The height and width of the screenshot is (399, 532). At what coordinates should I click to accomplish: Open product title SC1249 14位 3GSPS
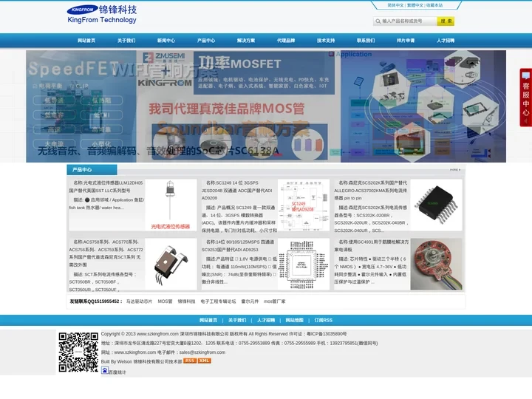239,191
